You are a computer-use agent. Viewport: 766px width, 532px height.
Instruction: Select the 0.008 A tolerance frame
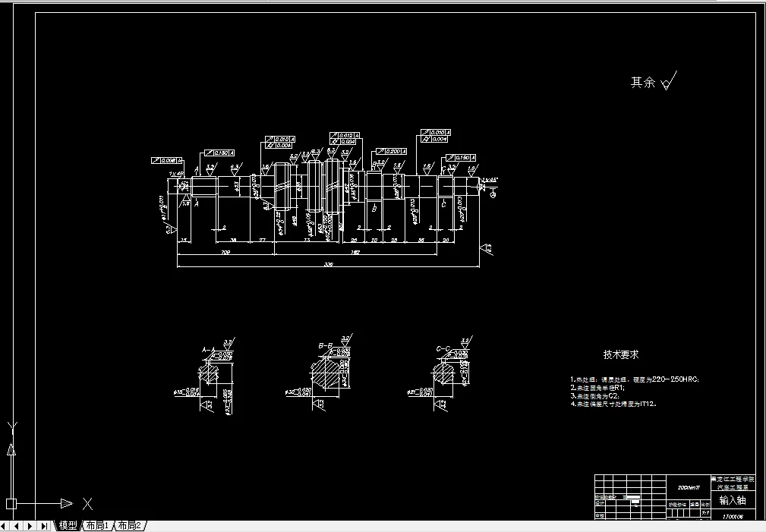pyautogui.click(x=166, y=160)
